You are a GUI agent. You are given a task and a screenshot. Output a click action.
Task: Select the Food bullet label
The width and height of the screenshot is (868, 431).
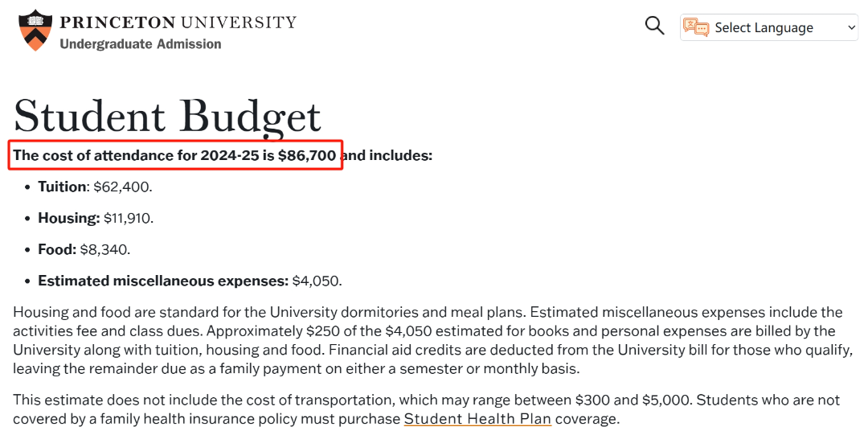pyautogui.click(x=57, y=249)
